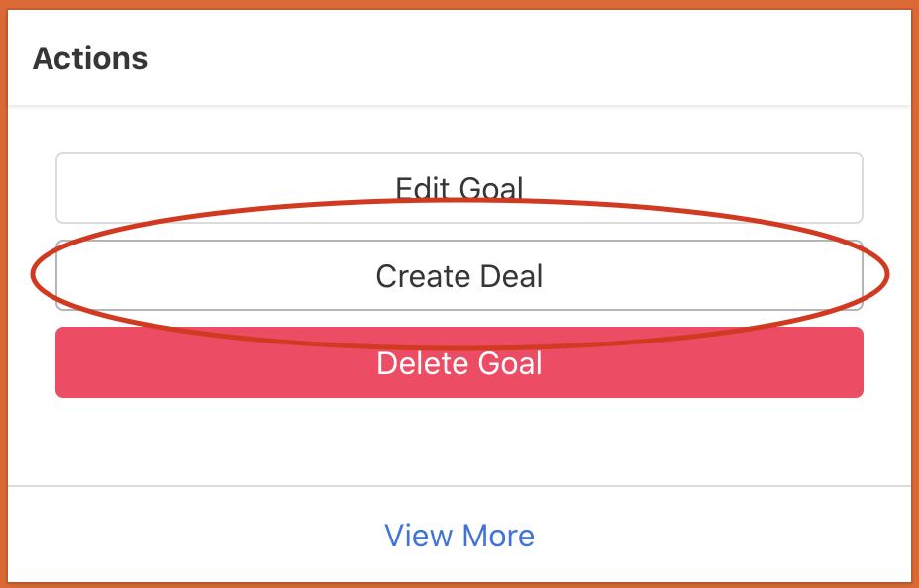This screenshot has height=588, width=919.
Task: Click the Actions panel heading
Action: (x=90, y=59)
